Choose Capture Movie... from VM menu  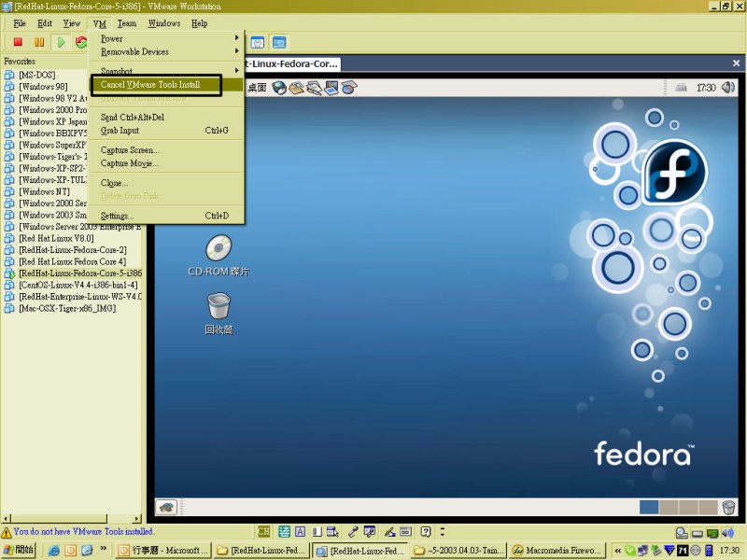coord(166,163)
